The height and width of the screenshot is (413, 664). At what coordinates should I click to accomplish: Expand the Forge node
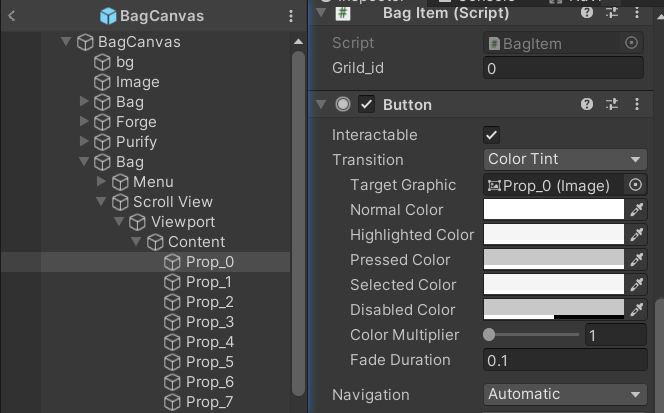[84, 121]
